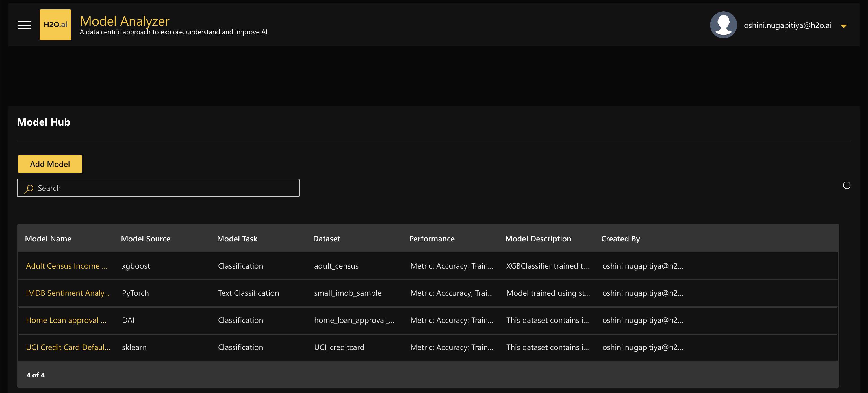Sort by Performance column header
The width and height of the screenshot is (868, 393).
pyautogui.click(x=432, y=239)
